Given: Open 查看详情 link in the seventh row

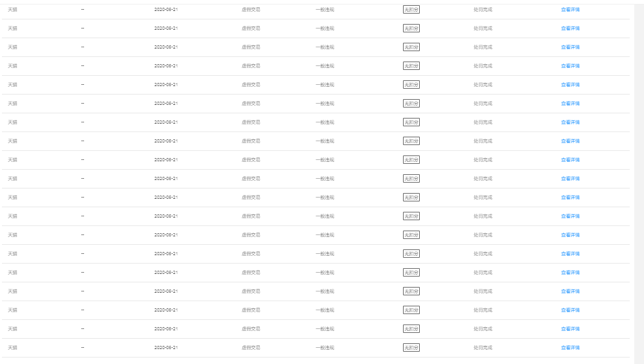Looking at the screenshot, I should pos(570,122).
